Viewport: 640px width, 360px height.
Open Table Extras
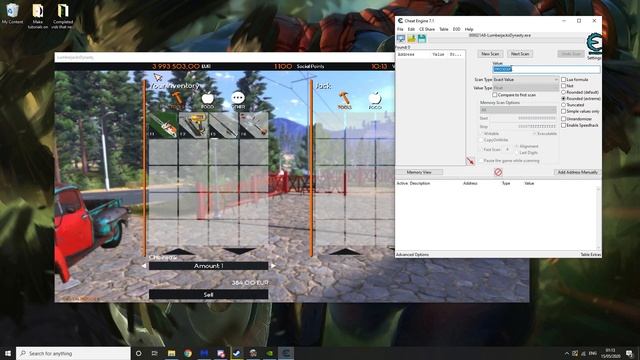591,255
